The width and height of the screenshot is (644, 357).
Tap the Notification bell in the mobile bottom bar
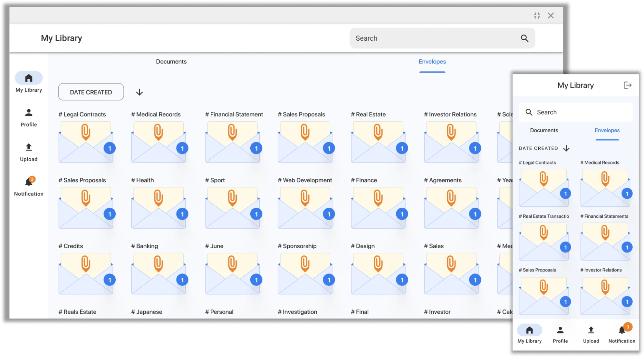[x=622, y=330]
